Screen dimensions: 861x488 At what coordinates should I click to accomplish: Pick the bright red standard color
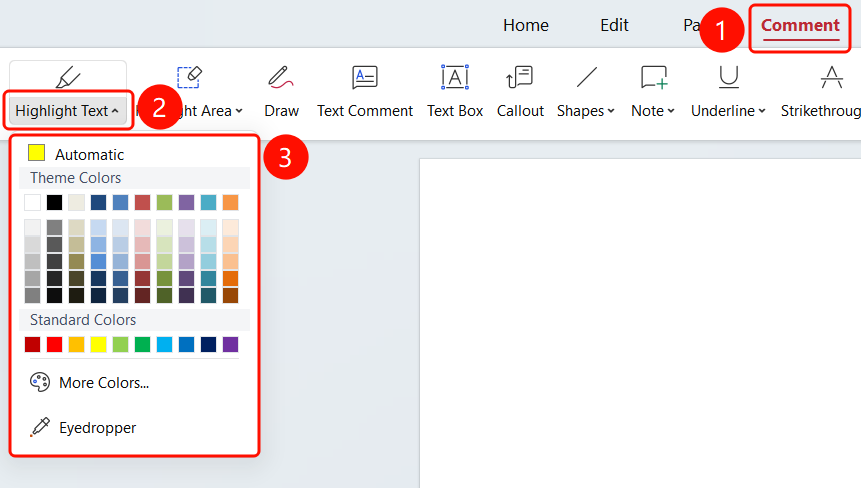(54, 344)
